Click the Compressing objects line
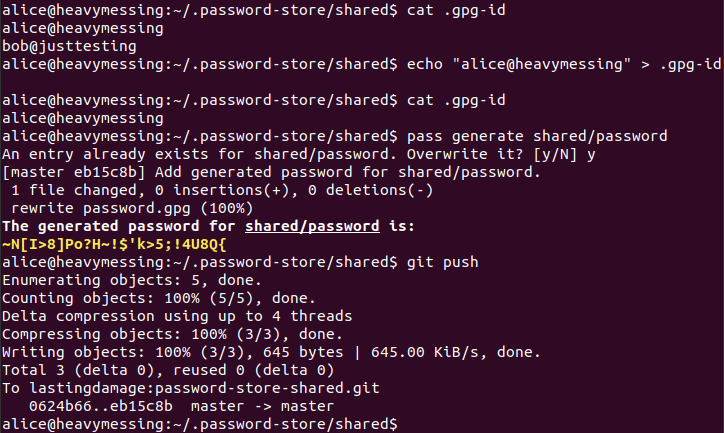 [172, 334]
